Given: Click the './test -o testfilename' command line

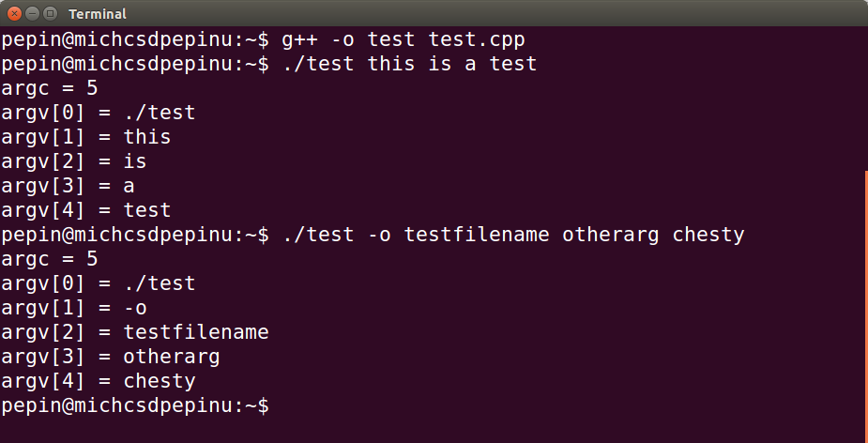Looking at the screenshot, I should tap(413, 235).
